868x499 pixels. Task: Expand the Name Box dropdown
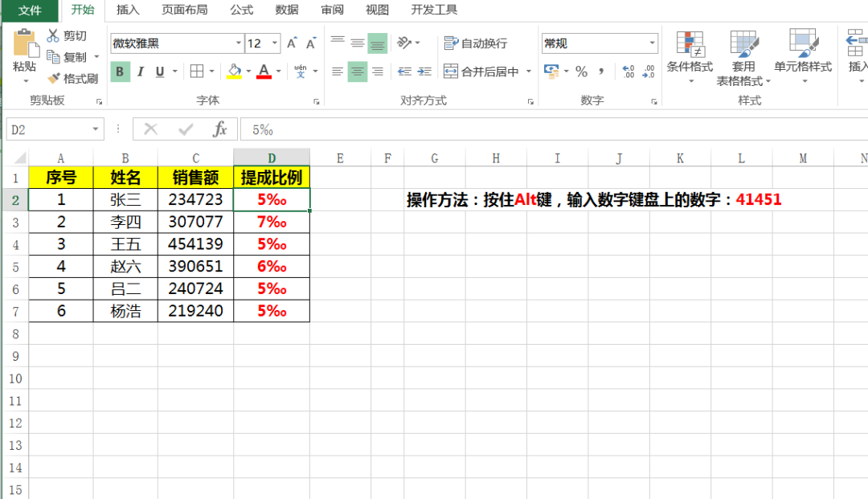[95, 129]
